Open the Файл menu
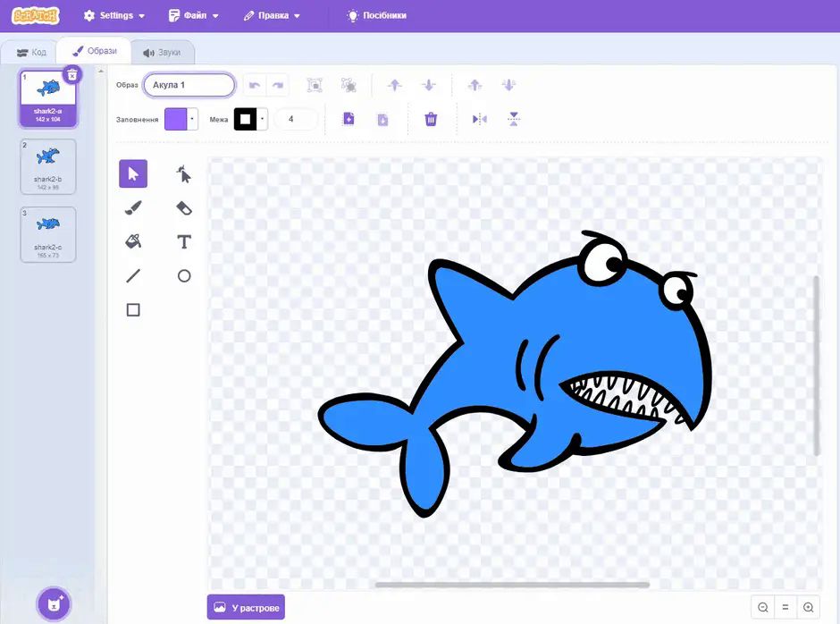The height and width of the screenshot is (624, 840). tap(193, 15)
